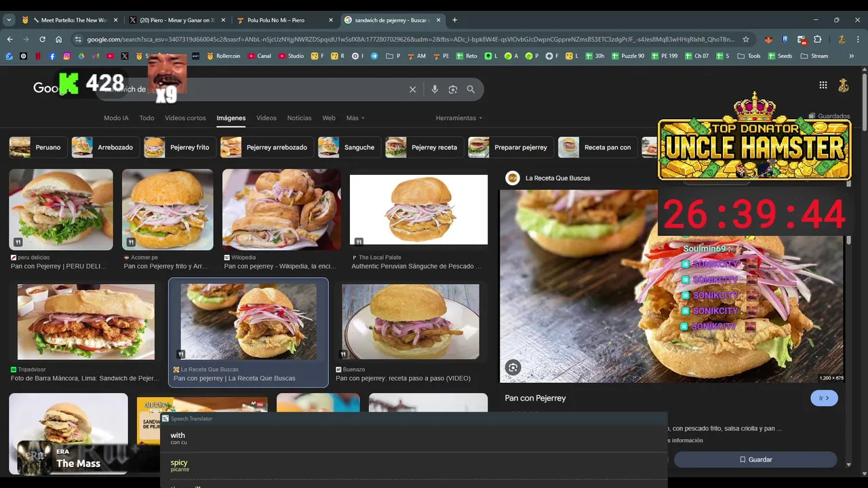Expand the Chrome tab search dropdown
The image size is (868, 488).
[9, 20]
